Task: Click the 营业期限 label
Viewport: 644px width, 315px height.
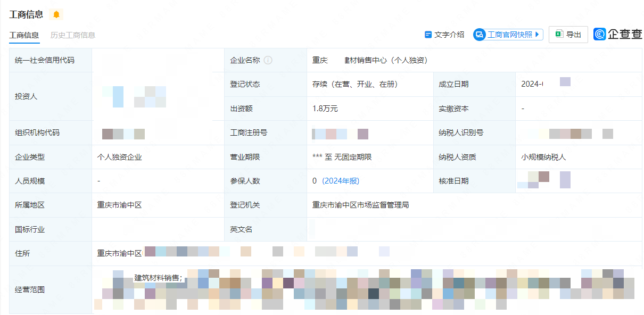Action: pyautogui.click(x=245, y=157)
